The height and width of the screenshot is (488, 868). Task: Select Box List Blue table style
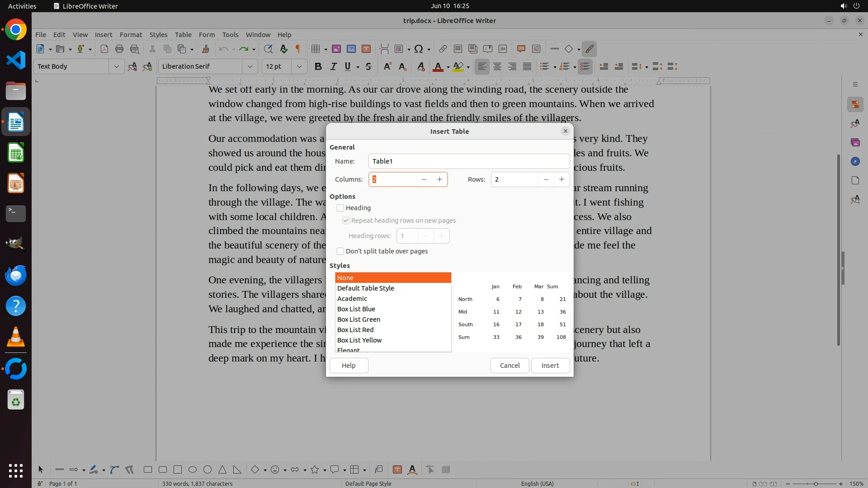[x=356, y=309]
